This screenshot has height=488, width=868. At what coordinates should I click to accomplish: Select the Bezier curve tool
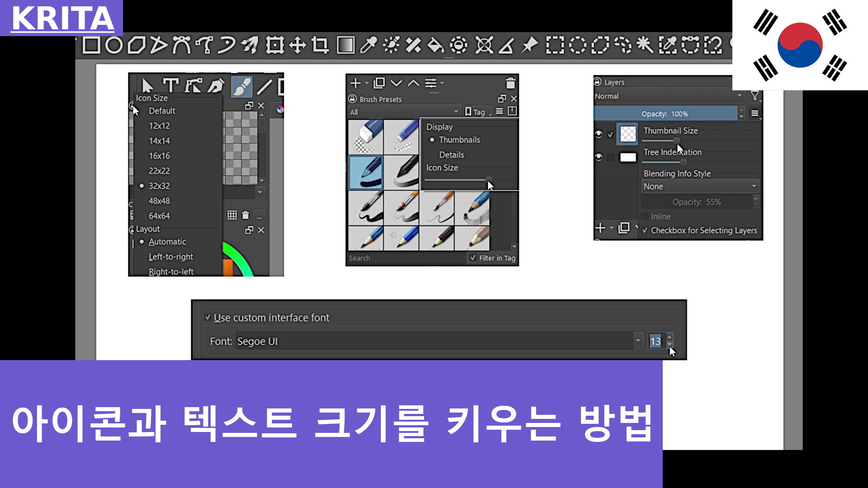pyautogui.click(x=182, y=45)
